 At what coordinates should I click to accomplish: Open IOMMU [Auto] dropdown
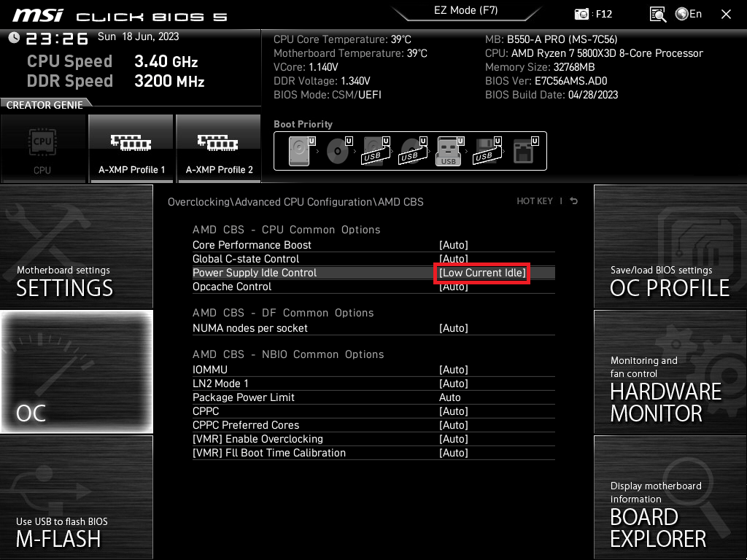pyautogui.click(x=454, y=370)
